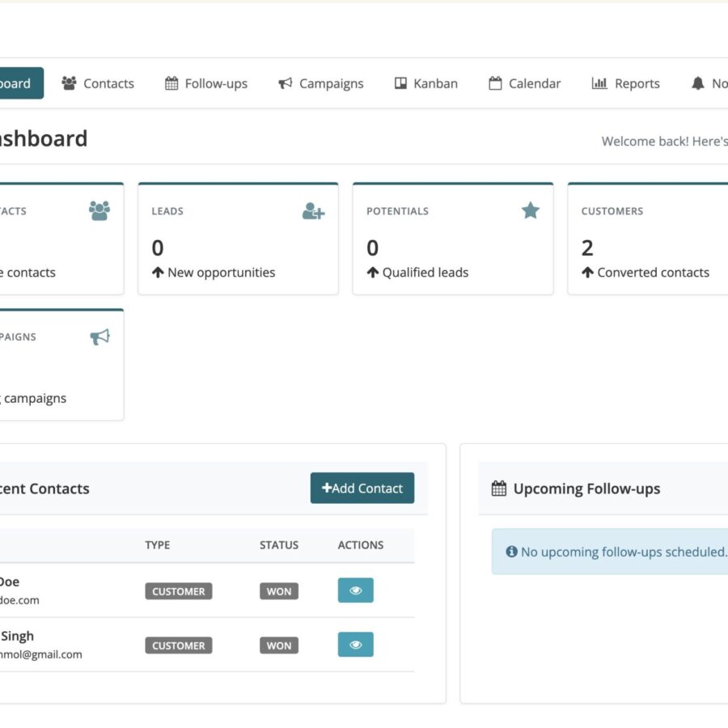Click the megaphone icon on the Campaigns card
728x728 pixels.
tap(99, 337)
